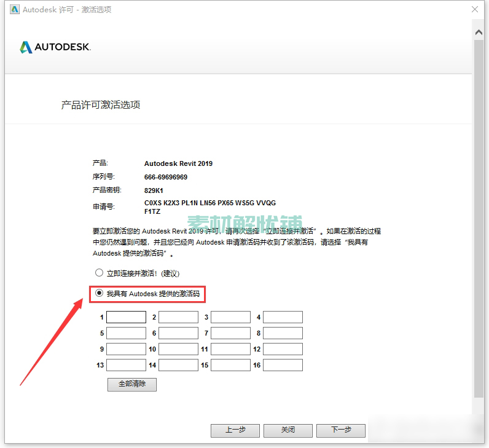Click product name Autodesk Revit 2019
Screen dimensions: 489x448
point(178,163)
